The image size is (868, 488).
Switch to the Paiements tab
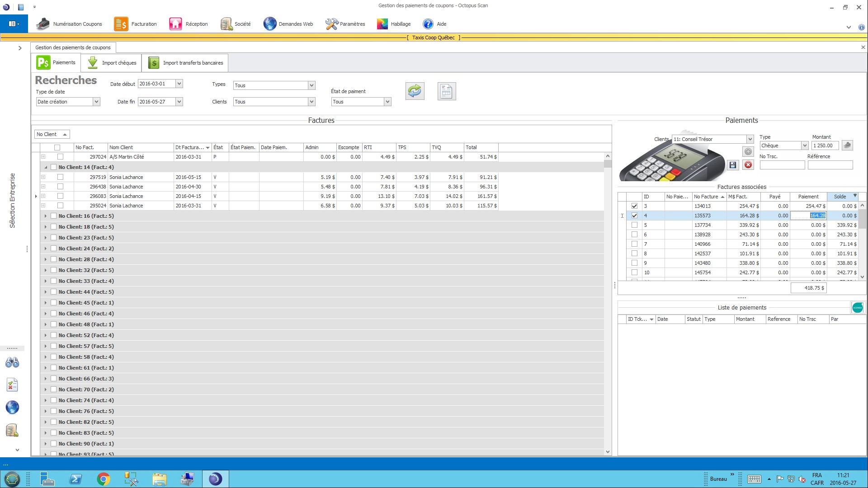[x=56, y=63]
